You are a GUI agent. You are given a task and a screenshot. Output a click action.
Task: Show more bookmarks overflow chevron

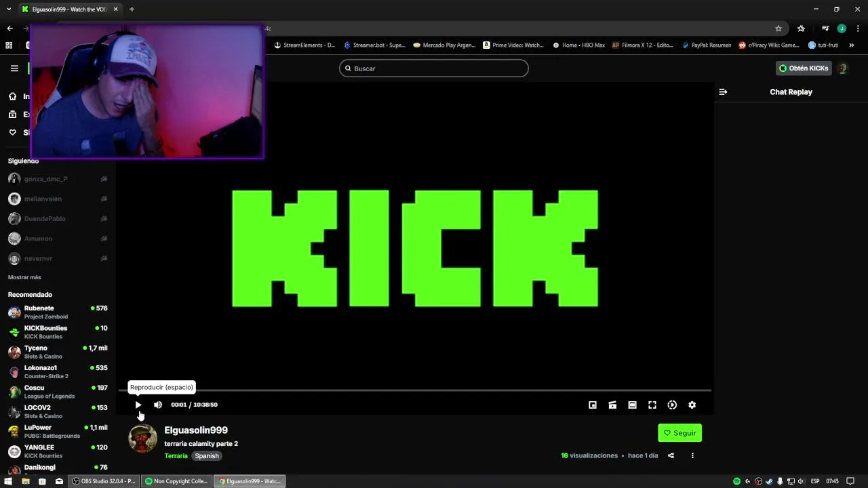[x=852, y=45]
